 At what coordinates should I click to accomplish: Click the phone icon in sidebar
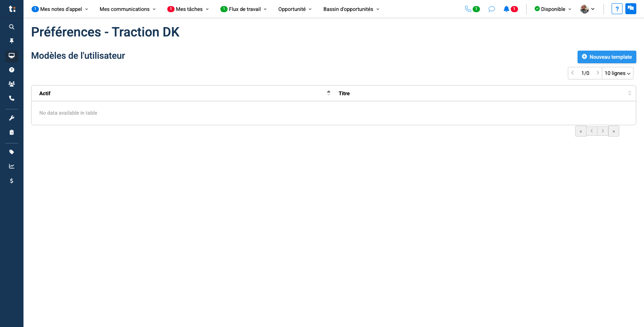tap(12, 98)
